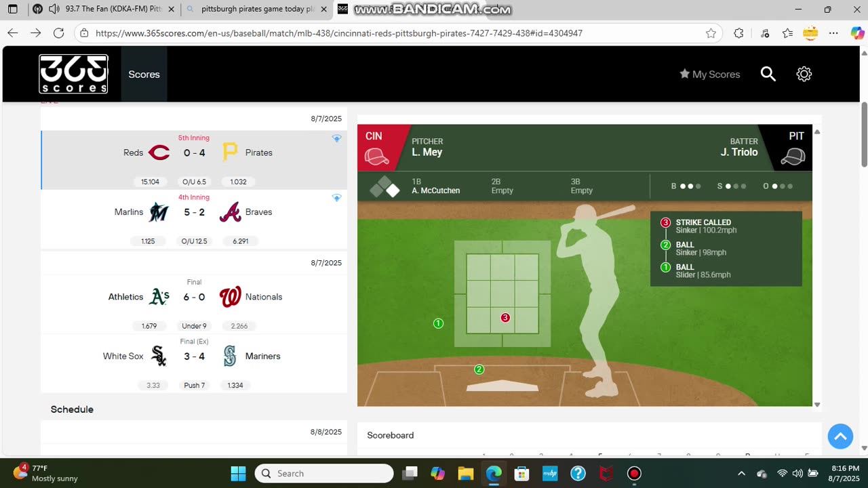This screenshot has width=868, height=488.
Task: Open browser extensions puzzle icon
Action: [x=738, y=33]
